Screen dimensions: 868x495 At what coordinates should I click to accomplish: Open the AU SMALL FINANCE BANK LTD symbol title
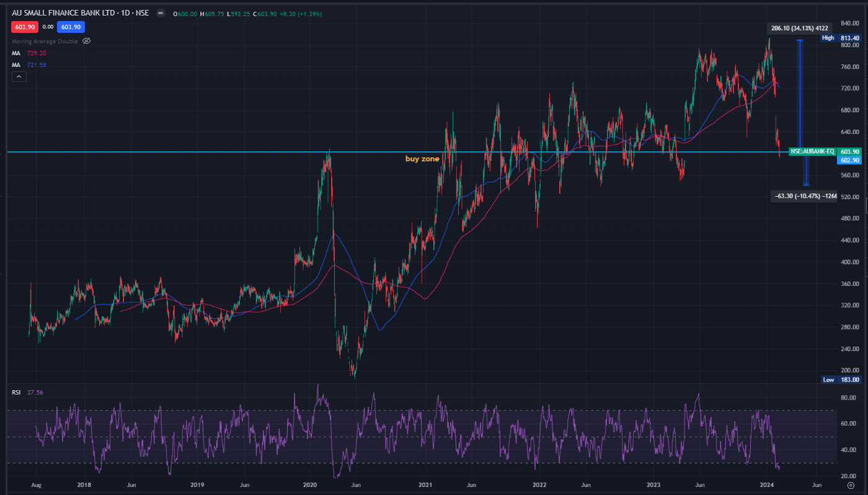[81, 13]
